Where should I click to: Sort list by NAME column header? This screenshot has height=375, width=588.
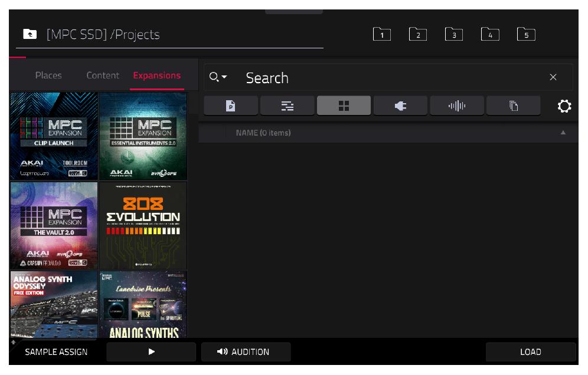pos(263,133)
